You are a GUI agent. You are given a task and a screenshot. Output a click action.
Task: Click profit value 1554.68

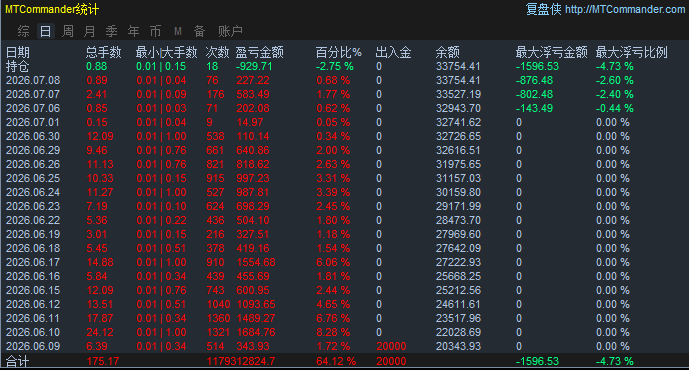click(256, 262)
